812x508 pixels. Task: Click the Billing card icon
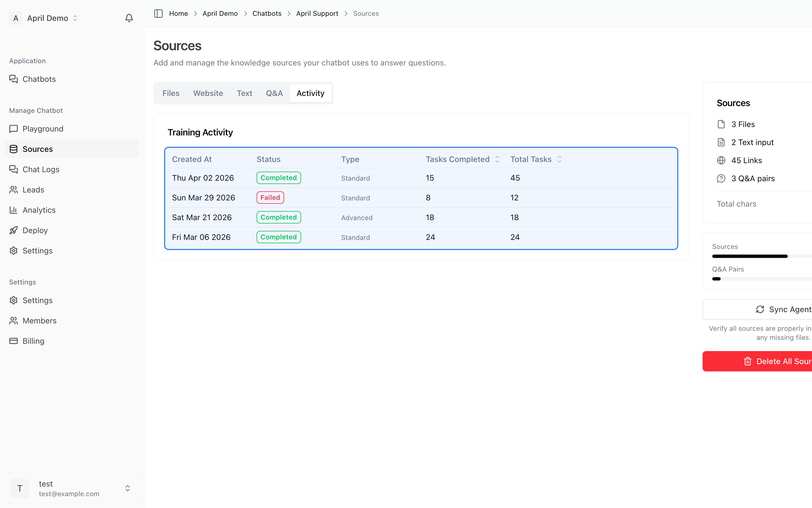click(14, 341)
